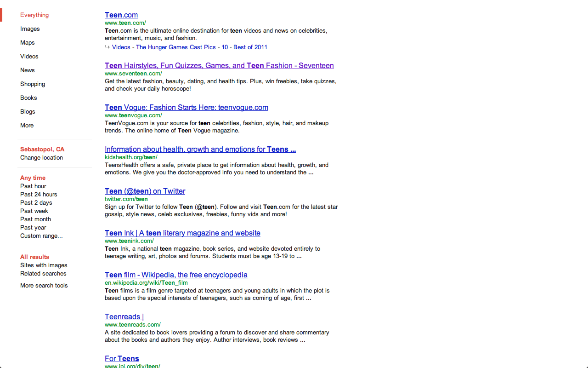Show Related searches
Screen dimensions: 588x368
[43, 274]
